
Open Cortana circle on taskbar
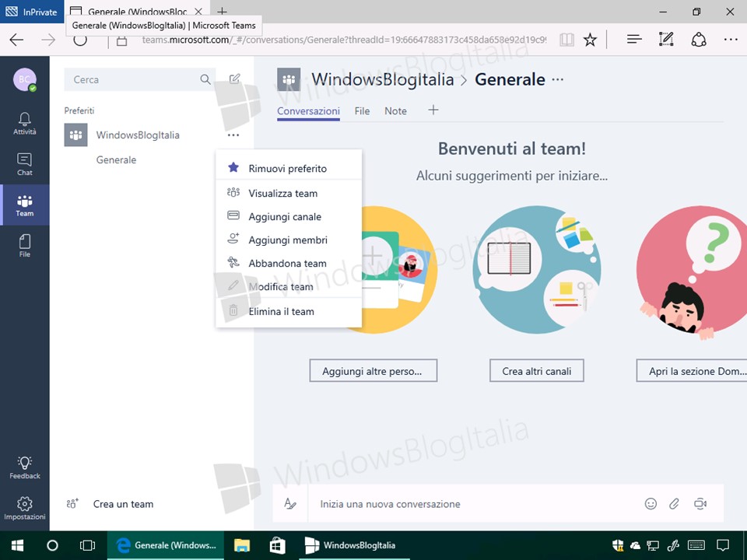pyautogui.click(x=52, y=545)
